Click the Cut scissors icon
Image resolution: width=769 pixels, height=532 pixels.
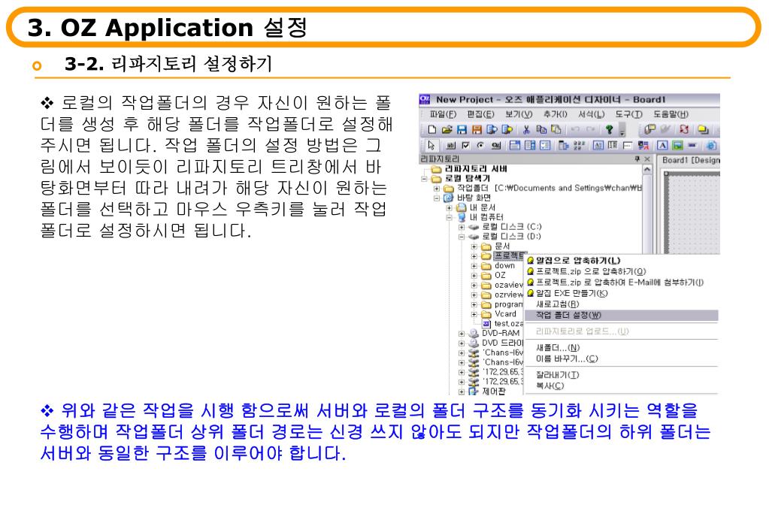click(526, 128)
